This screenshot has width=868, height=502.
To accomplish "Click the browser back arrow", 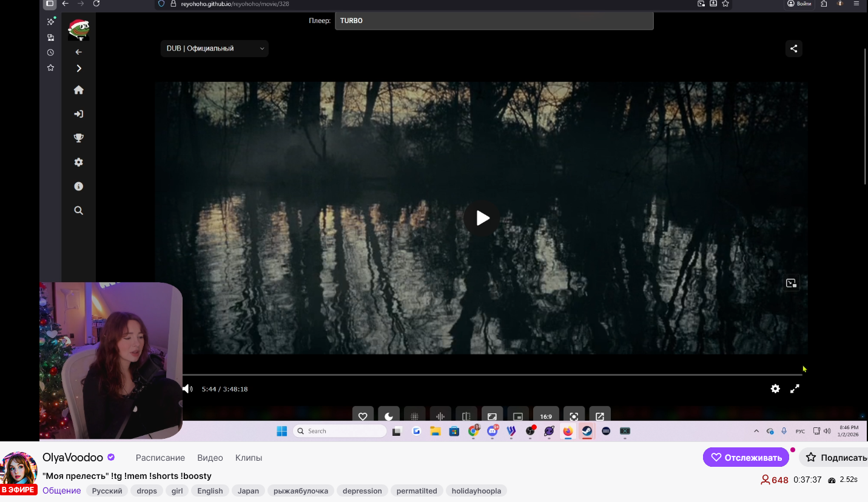I will click(66, 4).
